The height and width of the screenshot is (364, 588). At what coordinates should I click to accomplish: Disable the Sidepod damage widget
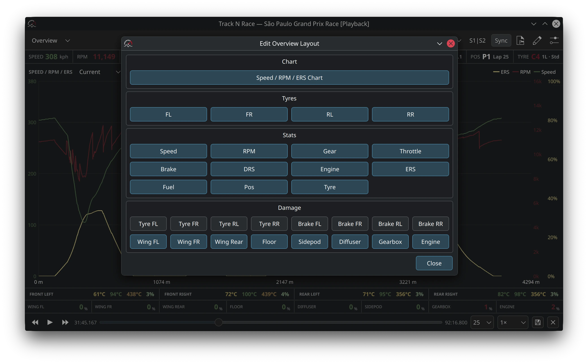pyautogui.click(x=309, y=241)
